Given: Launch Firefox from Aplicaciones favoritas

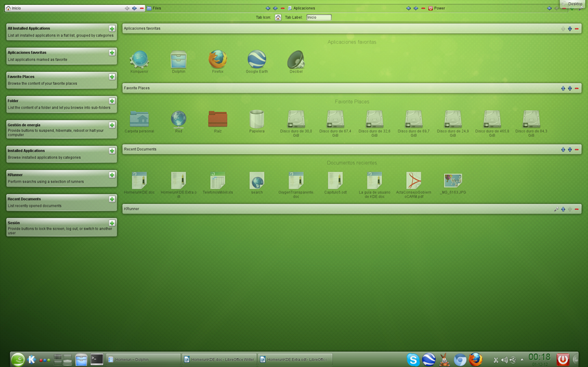Looking at the screenshot, I should click(x=217, y=60).
